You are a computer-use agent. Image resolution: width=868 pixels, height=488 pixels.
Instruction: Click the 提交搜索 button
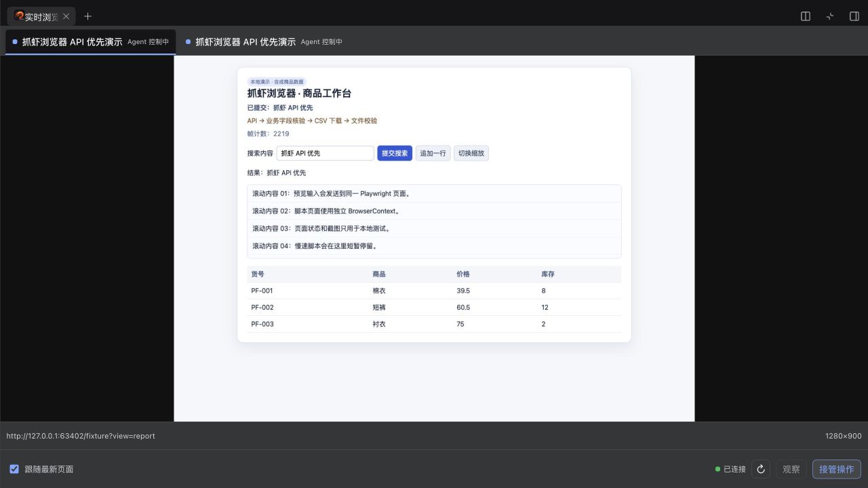(x=395, y=153)
